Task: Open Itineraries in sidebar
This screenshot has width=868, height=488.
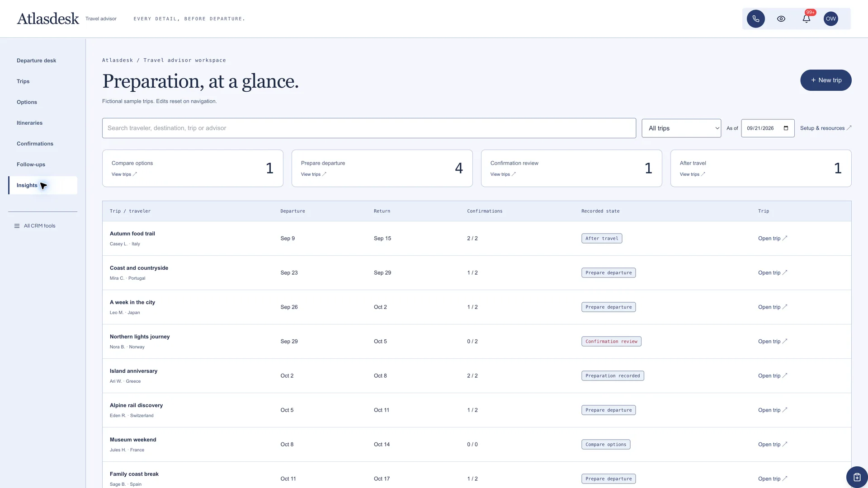Action: (29, 123)
